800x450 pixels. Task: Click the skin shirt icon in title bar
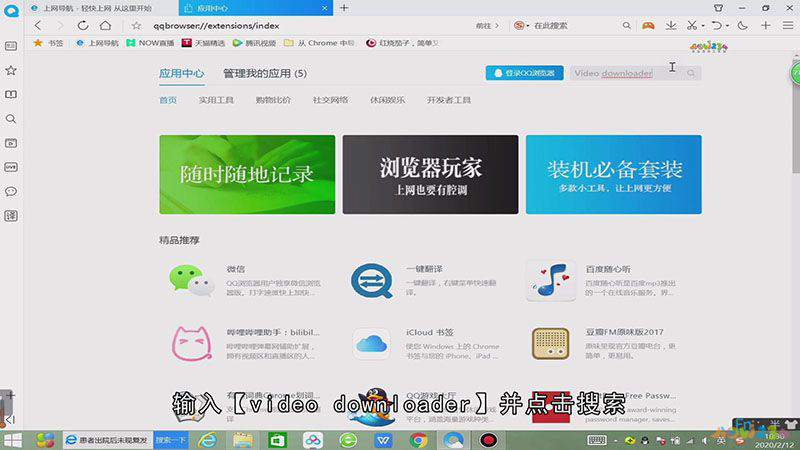718,8
